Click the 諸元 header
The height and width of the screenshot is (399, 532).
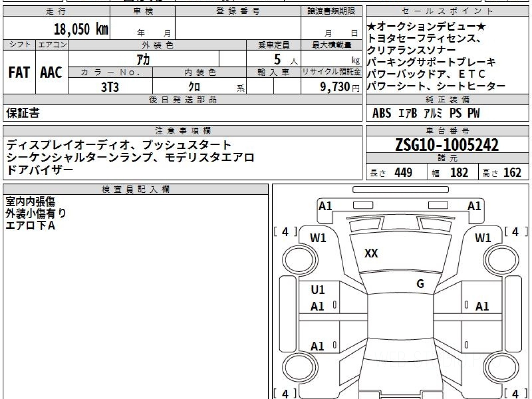(448, 158)
